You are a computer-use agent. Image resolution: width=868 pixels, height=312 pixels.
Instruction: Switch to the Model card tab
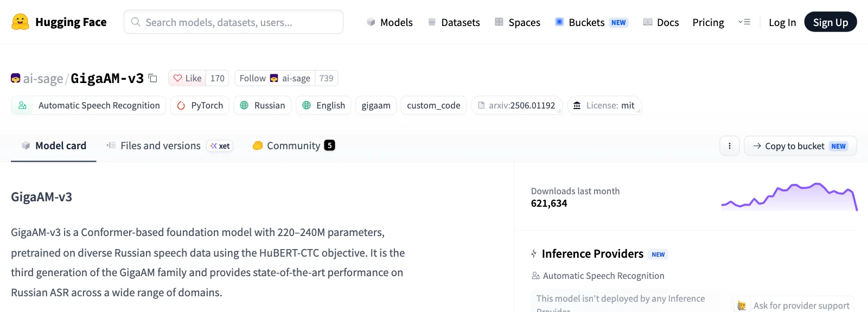pyautogui.click(x=54, y=145)
